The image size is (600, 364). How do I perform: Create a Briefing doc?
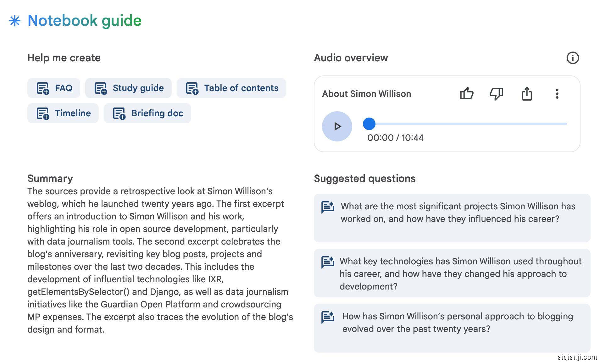point(147,113)
